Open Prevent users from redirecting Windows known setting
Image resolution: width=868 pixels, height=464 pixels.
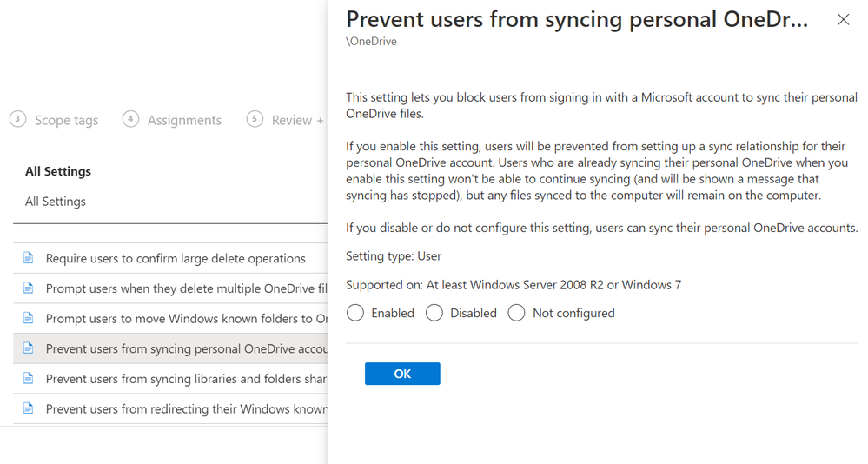click(x=186, y=409)
